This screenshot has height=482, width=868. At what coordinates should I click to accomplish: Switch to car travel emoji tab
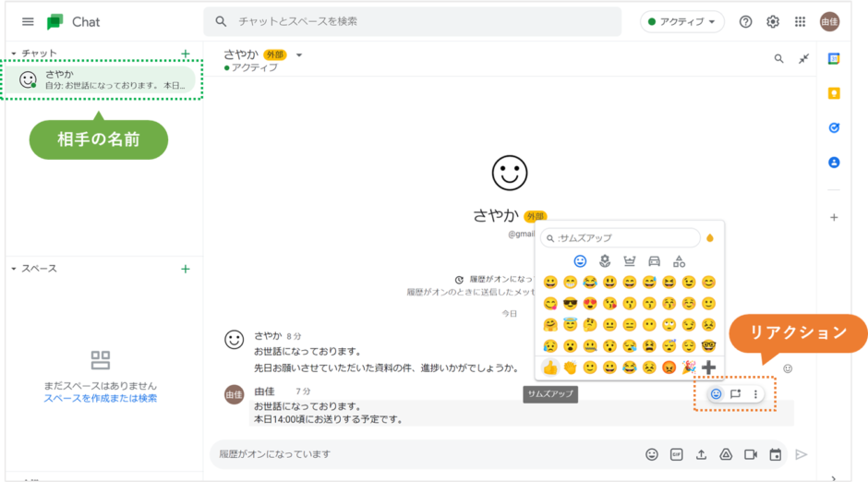(655, 260)
